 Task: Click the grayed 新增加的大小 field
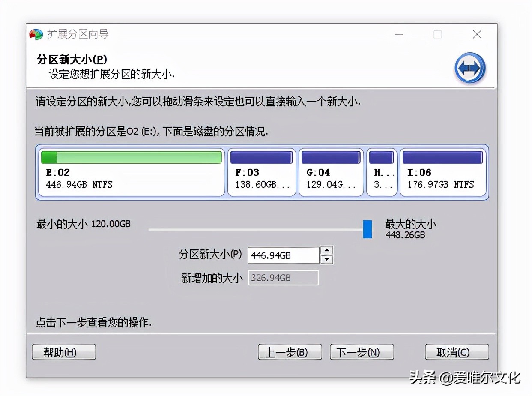click(283, 278)
